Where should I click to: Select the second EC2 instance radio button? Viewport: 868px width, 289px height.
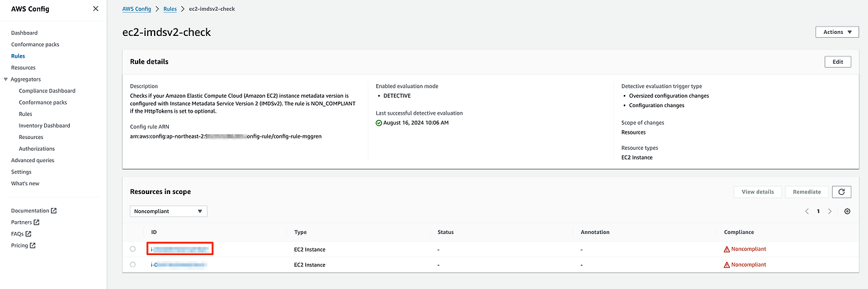click(133, 265)
